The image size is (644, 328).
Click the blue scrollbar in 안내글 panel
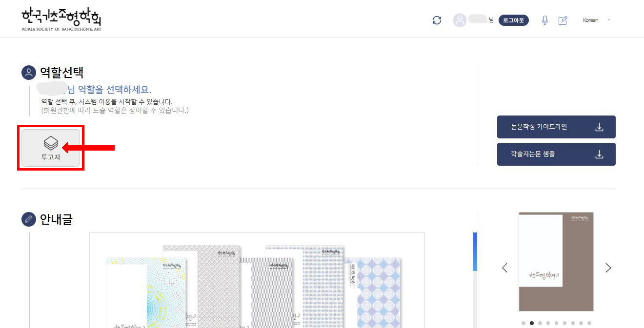pos(475,251)
